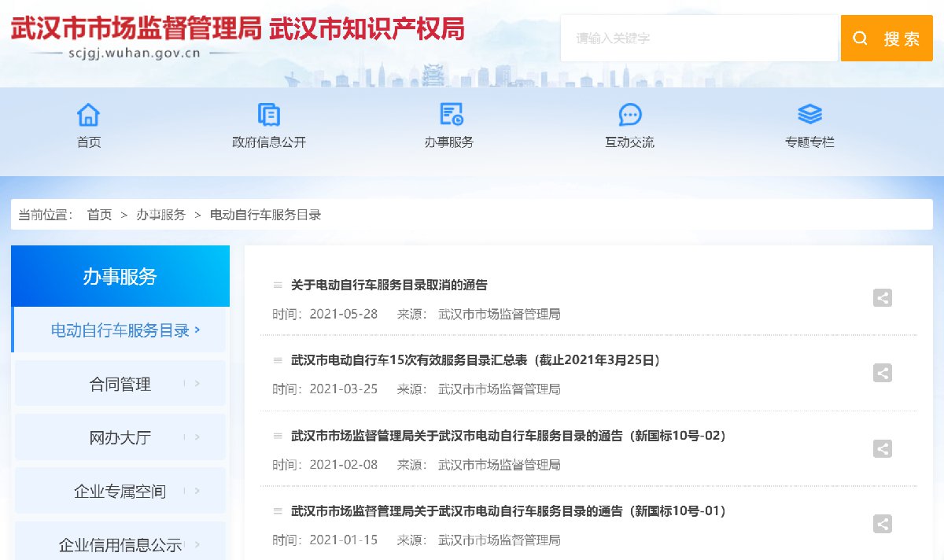Viewport: 944px width, 560px height.
Task: Expand 企业信用信息公示 sidebar chevron
Action: click(x=197, y=544)
